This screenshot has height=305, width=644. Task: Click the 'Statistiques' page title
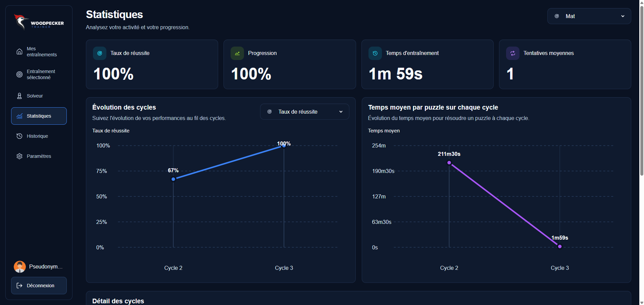[x=114, y=14]
